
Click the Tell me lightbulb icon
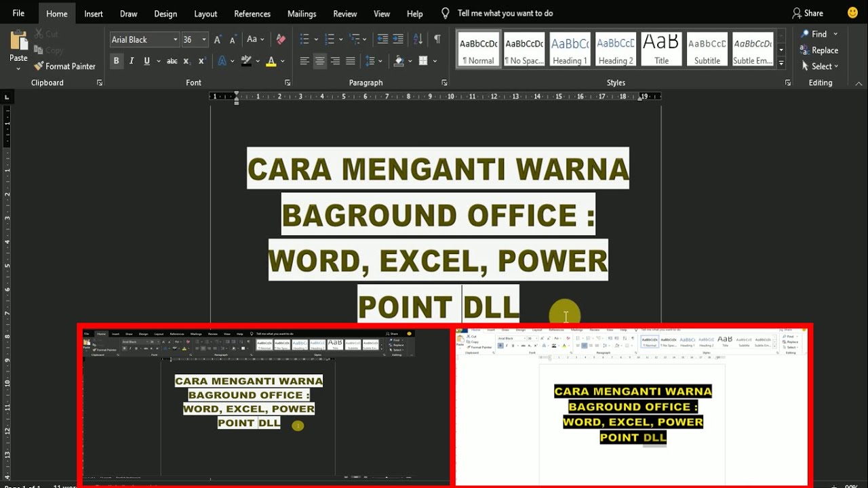[x=446, y=13]
